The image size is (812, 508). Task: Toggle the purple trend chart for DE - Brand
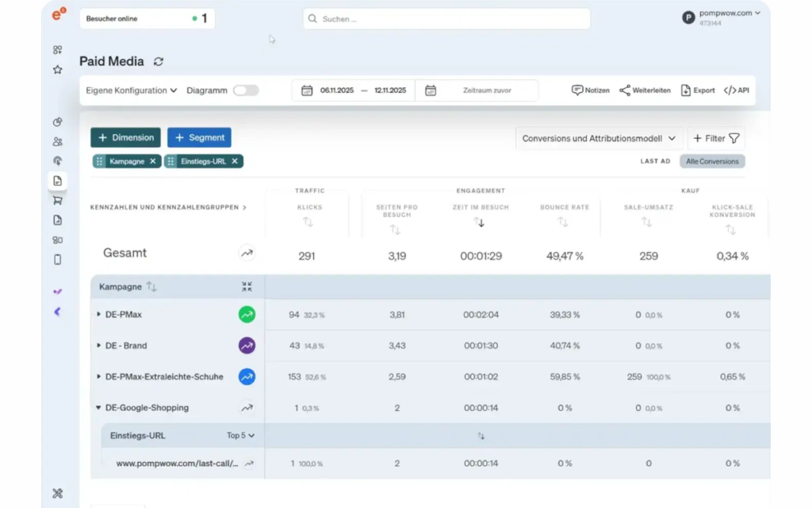pyautogui.click(x=247, y=346)
